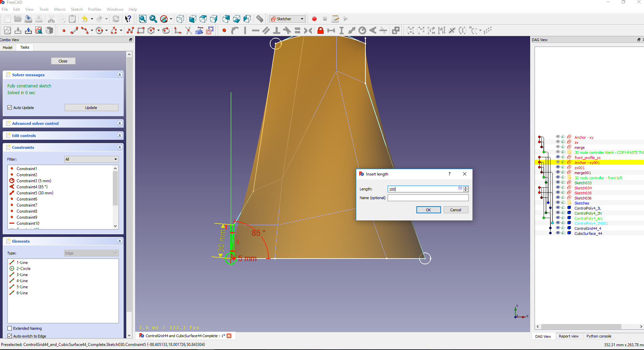
Task: Click the radius constraint icon
Action: pos(362,31)
